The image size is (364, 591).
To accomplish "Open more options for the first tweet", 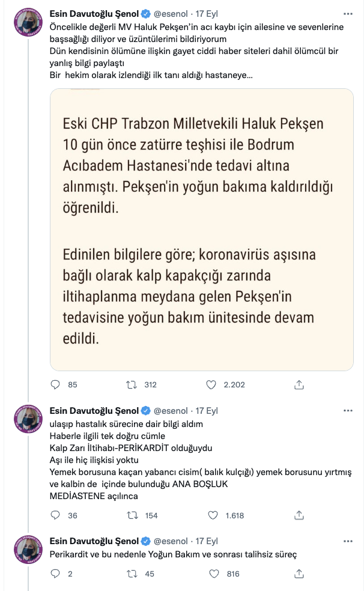I will [x=348, y=13].
